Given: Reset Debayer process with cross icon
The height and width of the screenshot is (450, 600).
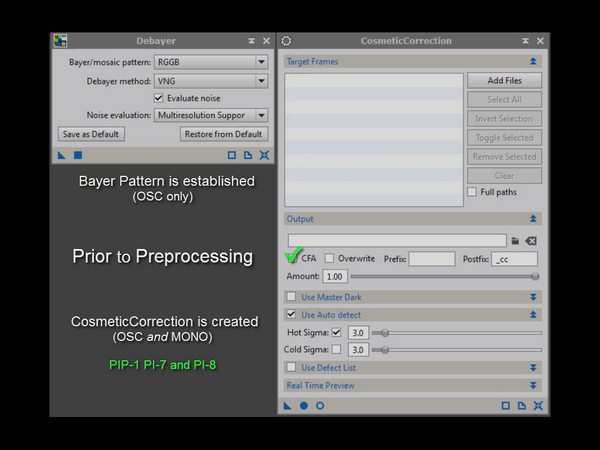Looking at the screenshot, I should [x=264, y=155].
